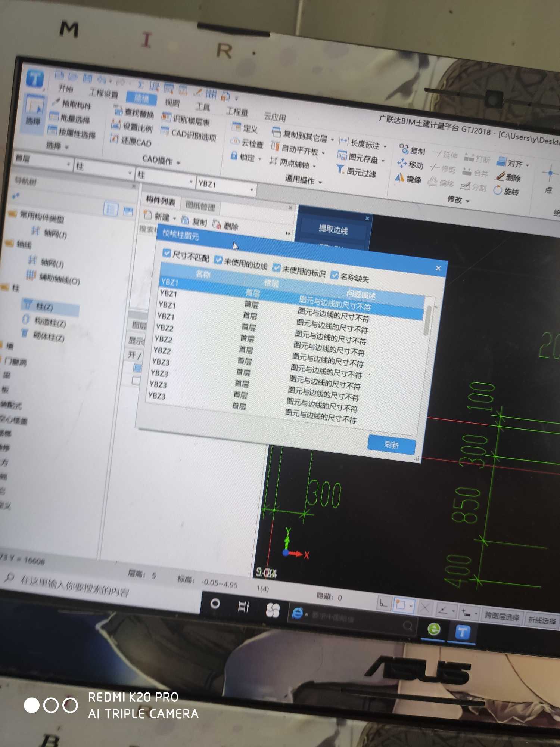
Task: Click 还原CAD restore tool
Action: click(x=131, y=141)
